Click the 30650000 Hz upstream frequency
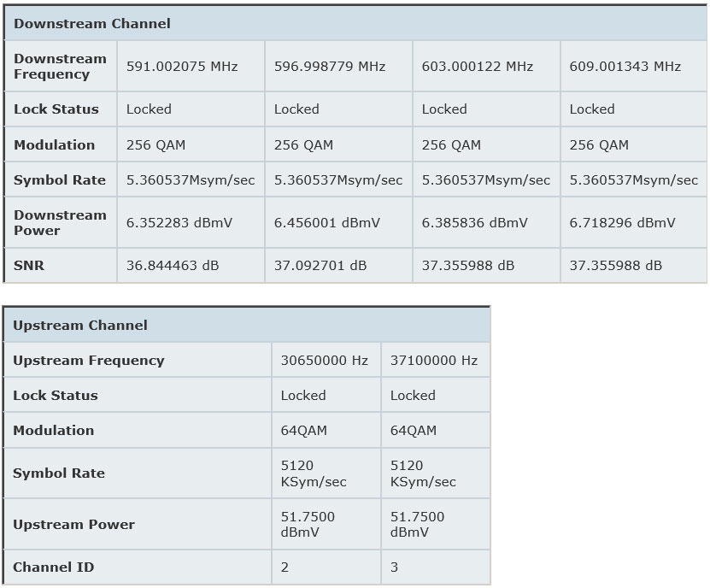Screen dimensions: 710x588 (x=325, y=361)
